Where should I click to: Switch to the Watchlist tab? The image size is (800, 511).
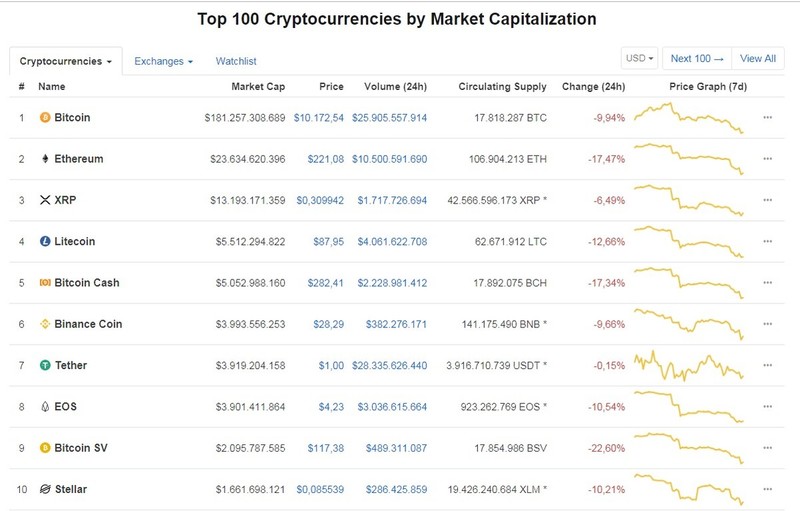pyautogui.click(x=236, y=61)
